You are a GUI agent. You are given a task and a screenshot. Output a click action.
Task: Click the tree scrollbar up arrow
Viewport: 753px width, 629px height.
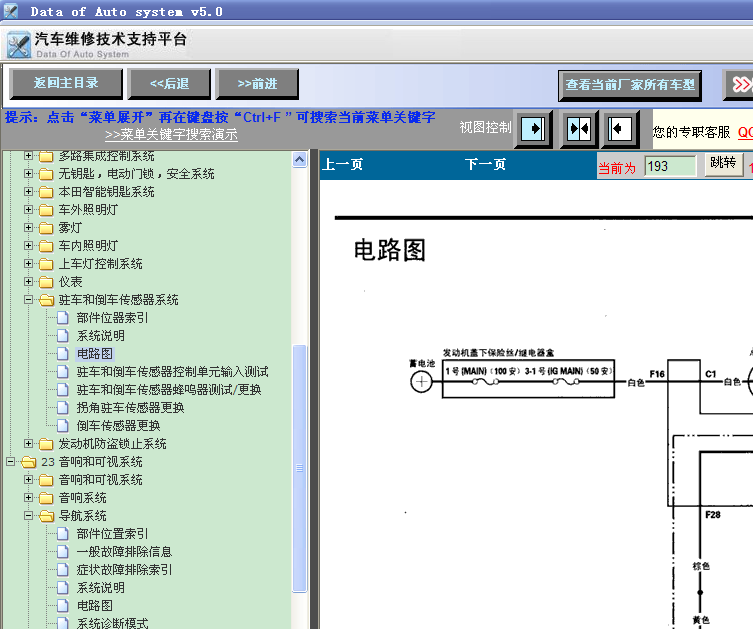[x=300, y=160]
